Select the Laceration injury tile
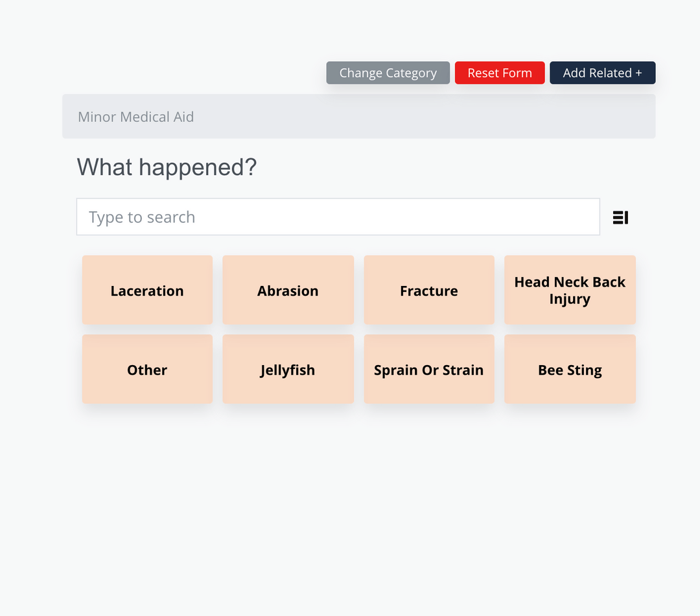 point(146,290)
